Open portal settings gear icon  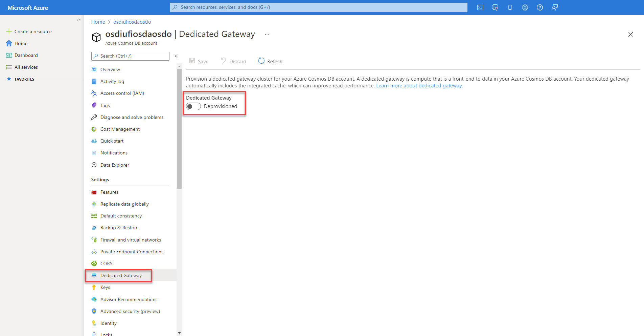(525, 7)
